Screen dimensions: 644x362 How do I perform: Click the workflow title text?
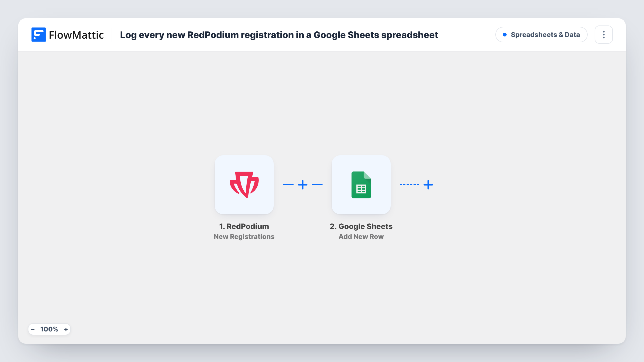(279, 35)
